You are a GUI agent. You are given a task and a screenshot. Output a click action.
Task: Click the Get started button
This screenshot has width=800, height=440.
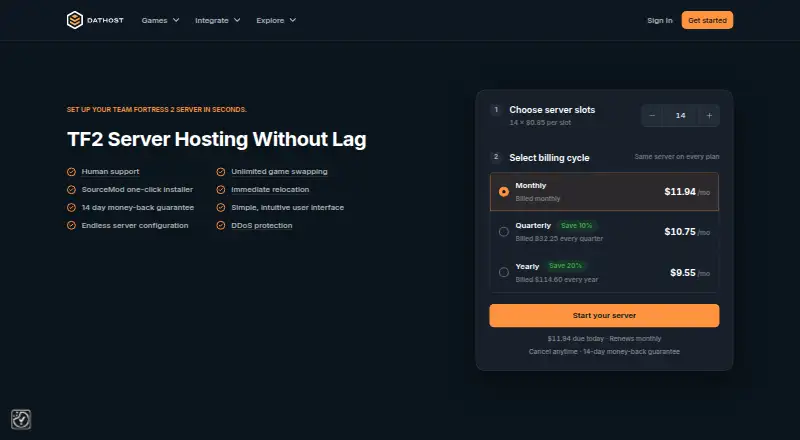707,20
